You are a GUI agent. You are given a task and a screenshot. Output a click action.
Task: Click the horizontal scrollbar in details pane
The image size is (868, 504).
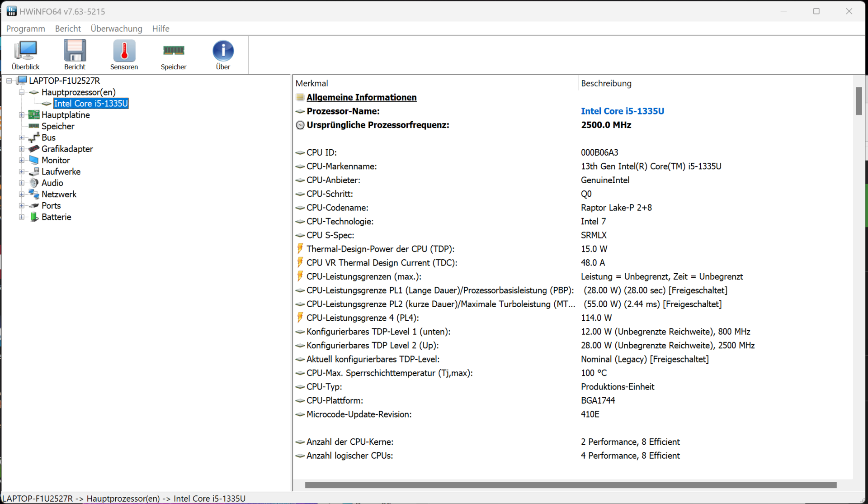[571, 485]
